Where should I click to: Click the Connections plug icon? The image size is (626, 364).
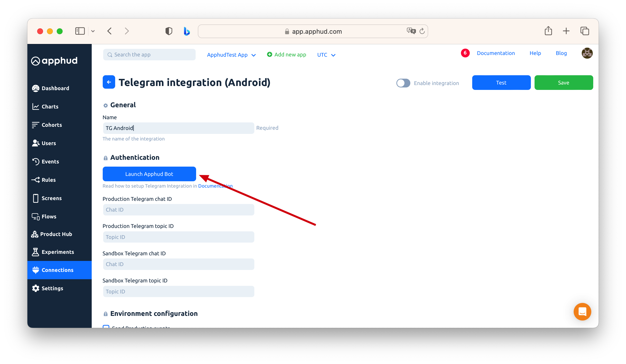[x=36, y=270]
